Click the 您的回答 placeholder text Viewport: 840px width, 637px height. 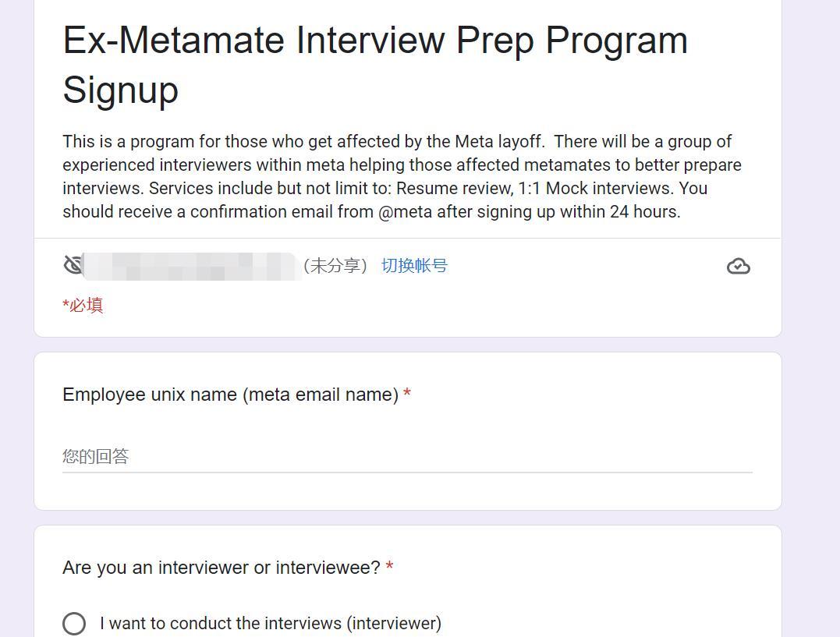96,456
